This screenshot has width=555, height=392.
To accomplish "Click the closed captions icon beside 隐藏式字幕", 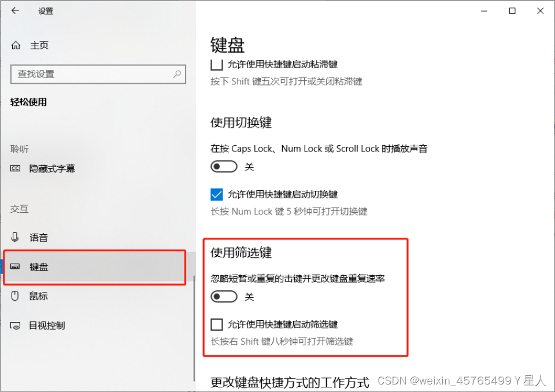I will coord(15,168).
